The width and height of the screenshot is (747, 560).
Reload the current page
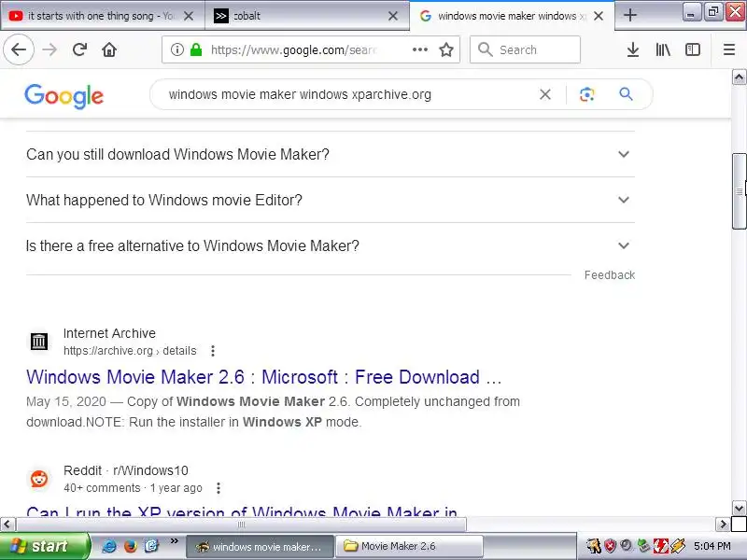79,49
